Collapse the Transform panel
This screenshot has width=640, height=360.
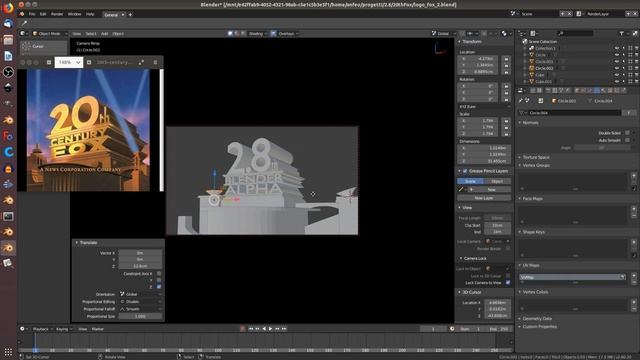pyautogui.click(x=460, y=42)
